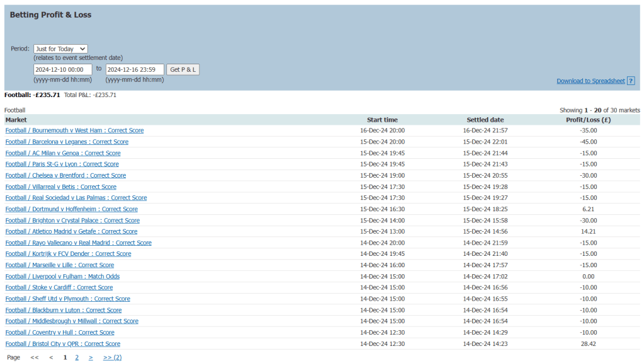Open Dortmund v Hoffenheim market link
Image resolution: width=644 pixels, height=363 pixels.
coord(71,209)
